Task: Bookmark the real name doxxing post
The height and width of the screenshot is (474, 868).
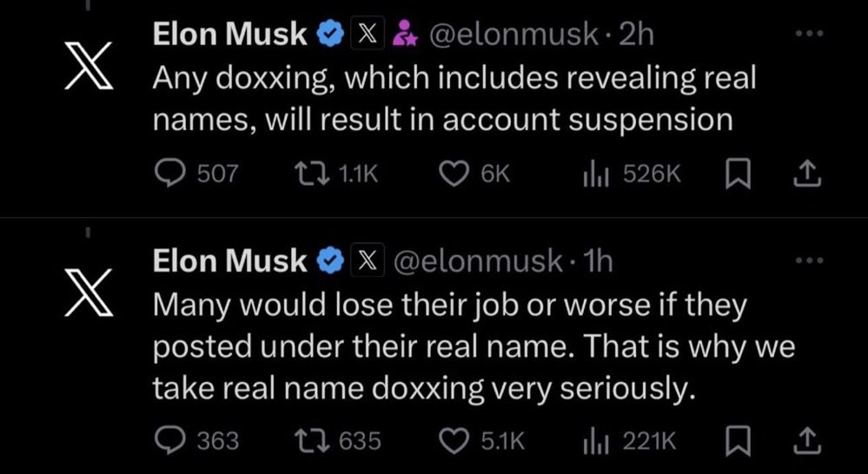Action: click(734, 441)
